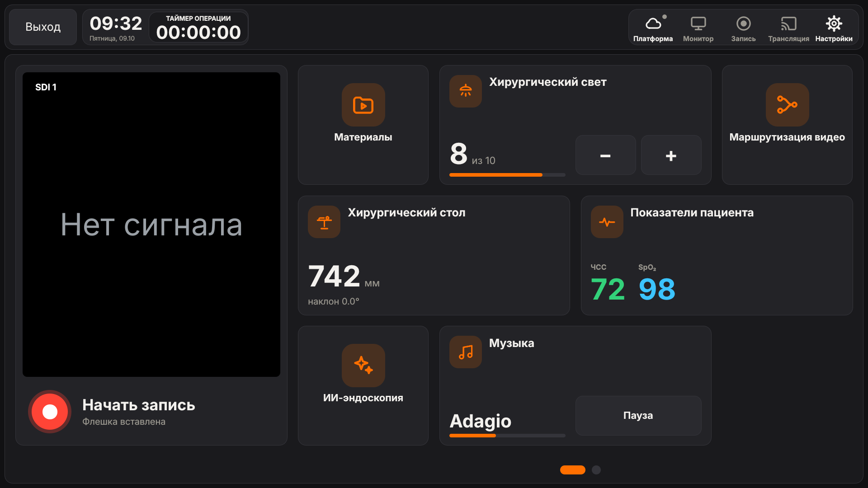Open Маршрутизация видео routing icon
This screenshot has width=868, height=488.
click(x=787, y=105)
